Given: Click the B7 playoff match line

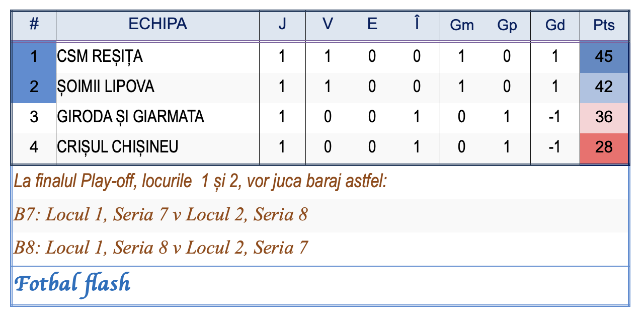Looking at the screenshot, I should coord(160,215).
